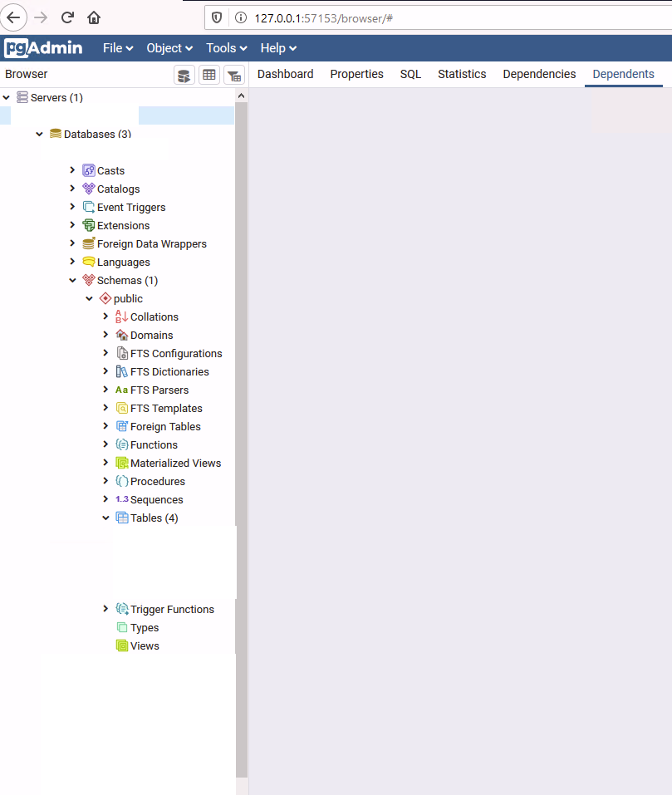
Task: Open the File menu
Action: click(x=118, y=48)
